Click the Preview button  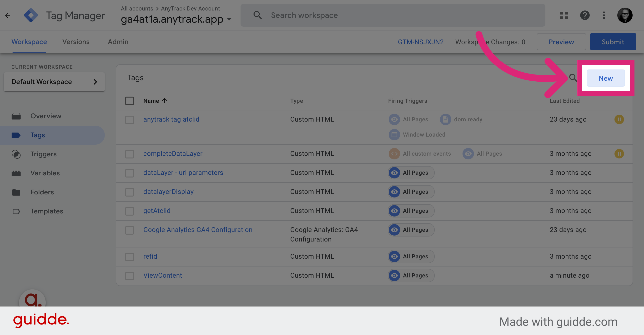(x=561, y=42)
